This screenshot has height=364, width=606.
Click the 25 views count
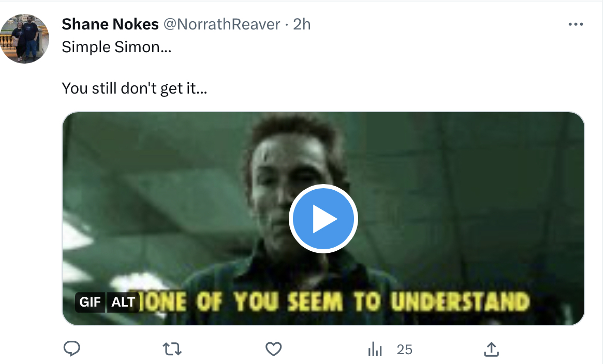point(405,350)
